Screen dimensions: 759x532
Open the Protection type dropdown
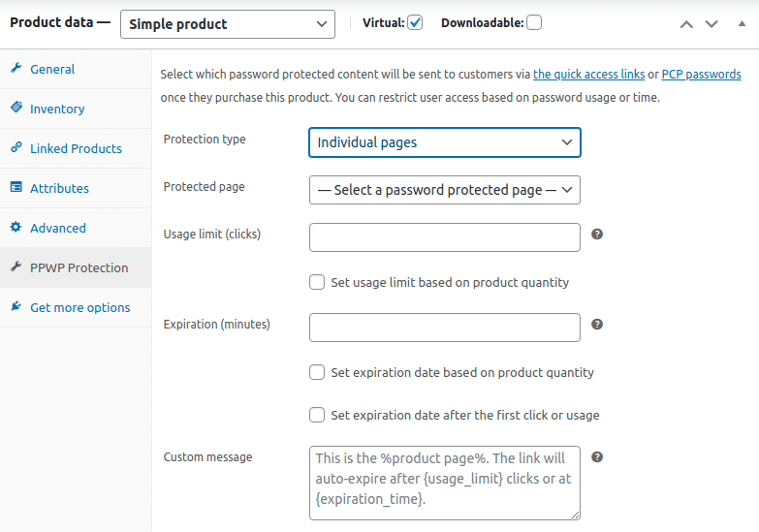point(444,142)
